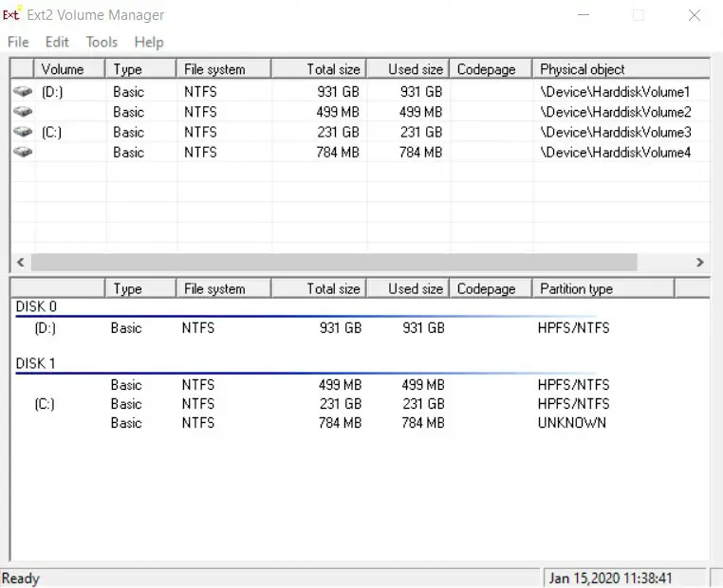Viewport: 723px width, 588px height.
Task: Click HPFS/NTFS of the 499 MB partition
Action: (x=574, y=384)
